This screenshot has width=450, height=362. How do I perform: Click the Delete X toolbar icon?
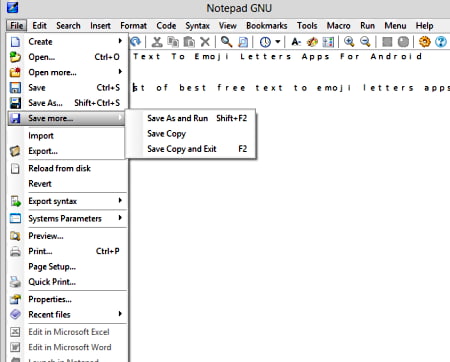click(x=205, y=42)
